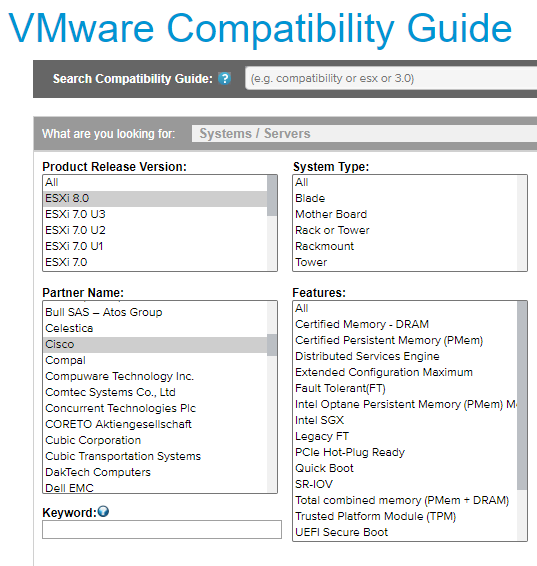Click the help icon beside Search Compatibility Guide
This screenshot has height=566, width=537.
[x=224, y=78]
